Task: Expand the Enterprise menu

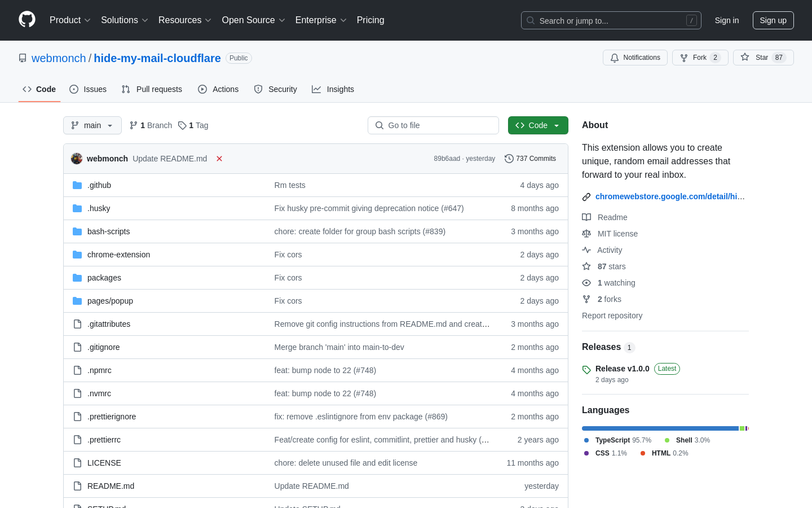Action: coord(321,20)
